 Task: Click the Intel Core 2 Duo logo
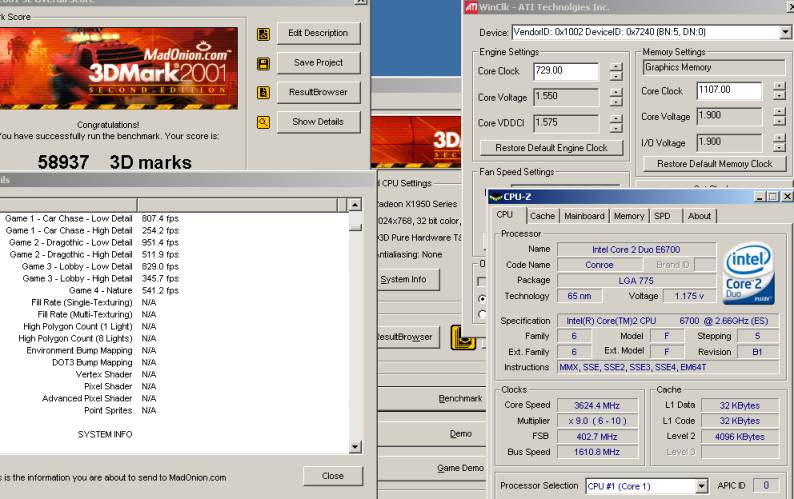pyautogui.click(x=748, y=274)
